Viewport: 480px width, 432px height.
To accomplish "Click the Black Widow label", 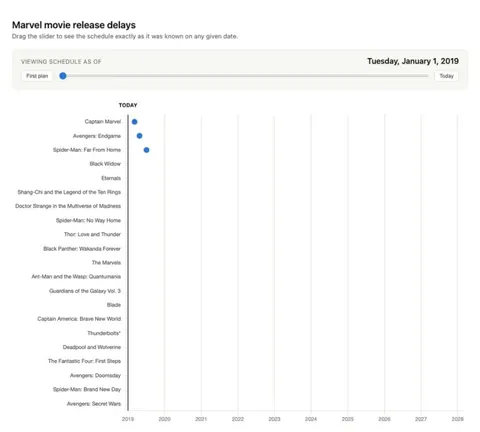I will 105,164.
